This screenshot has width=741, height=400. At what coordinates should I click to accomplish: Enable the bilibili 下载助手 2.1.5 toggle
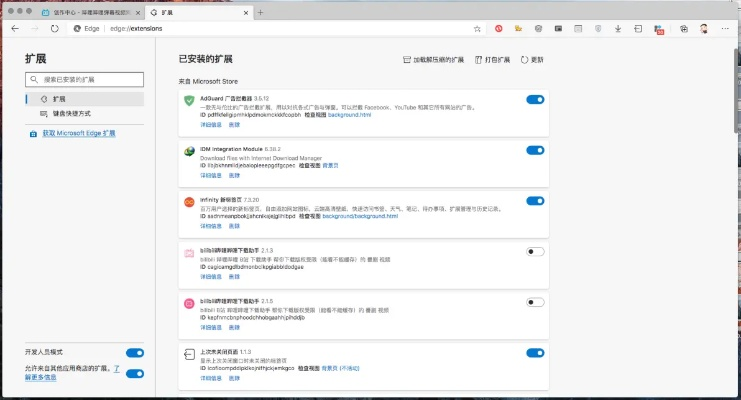(x=535, y=302)
